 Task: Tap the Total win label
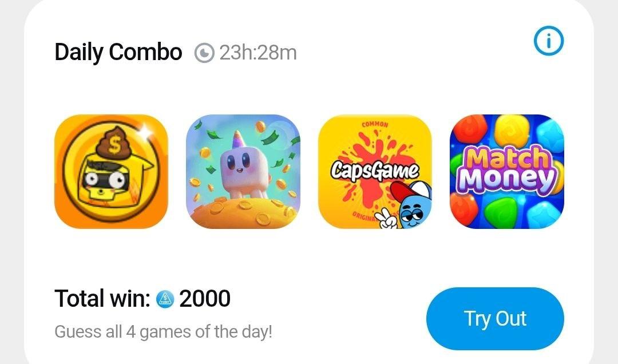tap(102, 299)
